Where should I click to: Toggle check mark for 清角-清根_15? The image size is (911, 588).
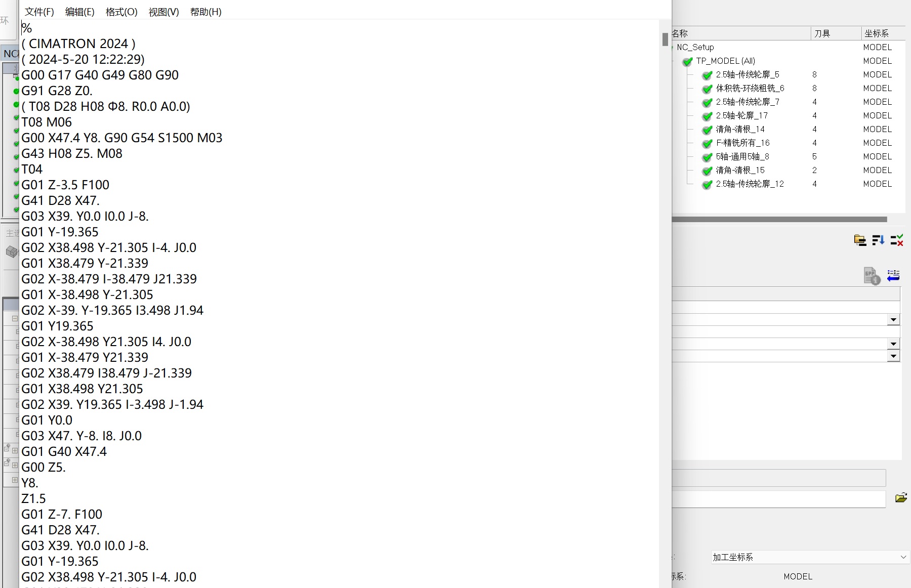coord(708,171)
